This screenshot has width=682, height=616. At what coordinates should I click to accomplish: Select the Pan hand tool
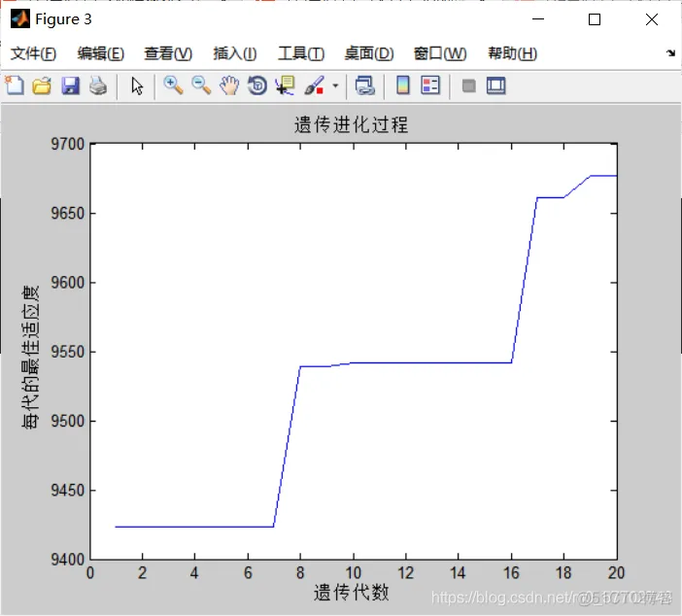229,86
